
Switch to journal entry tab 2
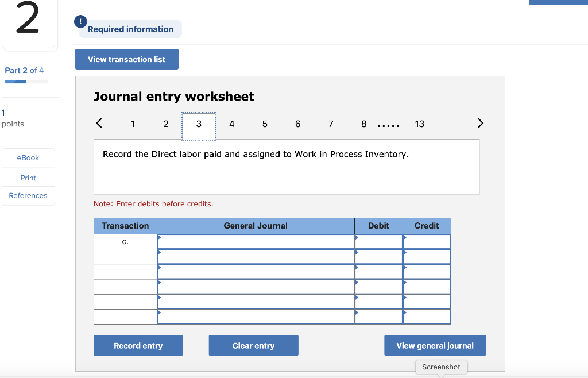(166, 124)
